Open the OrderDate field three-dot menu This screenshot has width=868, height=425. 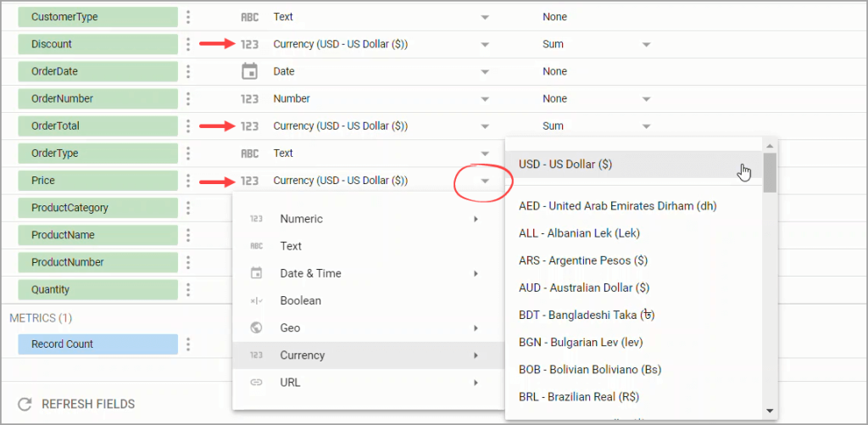188,71
